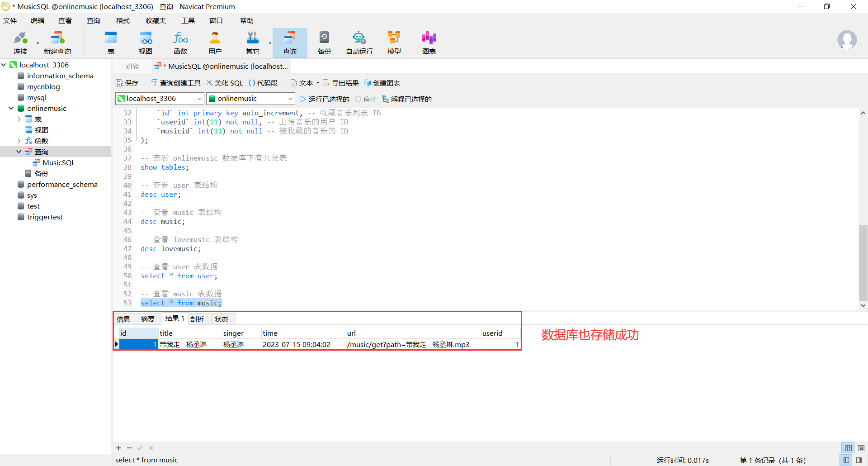The width and height of the screenshot is (868, 466).
Task: Open Code Snippets (代码段)
Action: coord(263,83)
